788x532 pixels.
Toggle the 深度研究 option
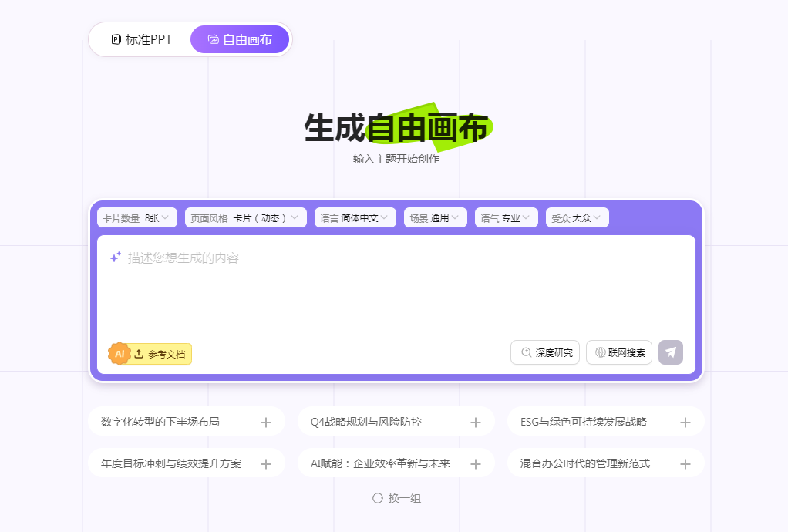click(x=545, y=352)
